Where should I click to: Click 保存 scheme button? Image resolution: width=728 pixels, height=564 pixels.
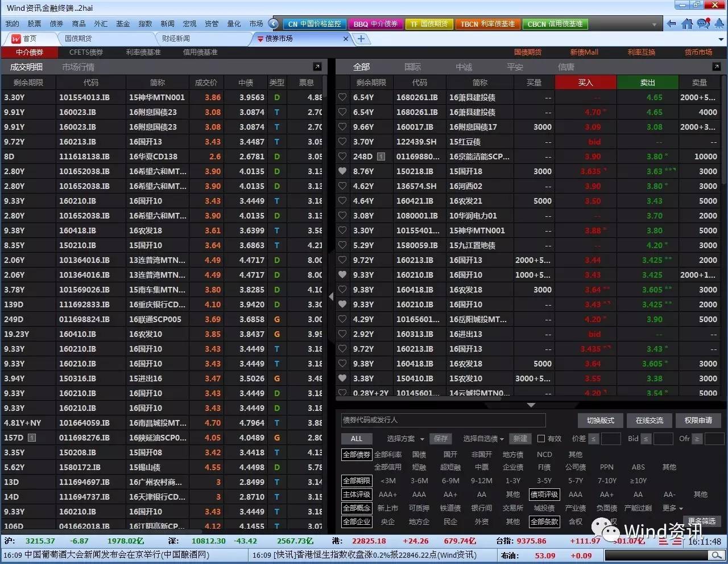tap(441, 439)
